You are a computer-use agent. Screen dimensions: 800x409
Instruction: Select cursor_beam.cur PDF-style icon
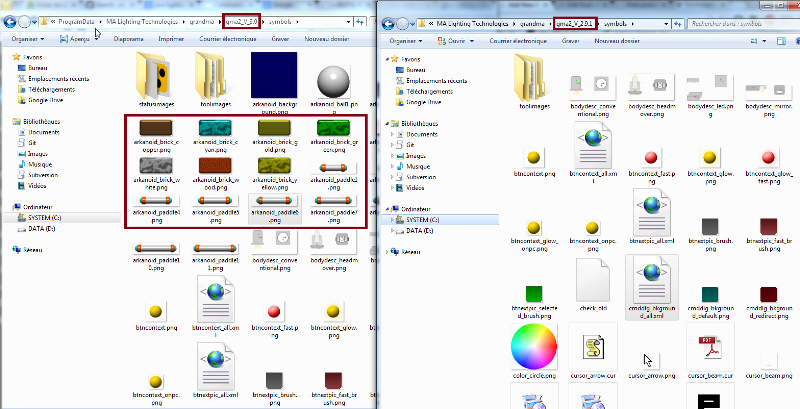pos(710,348)
